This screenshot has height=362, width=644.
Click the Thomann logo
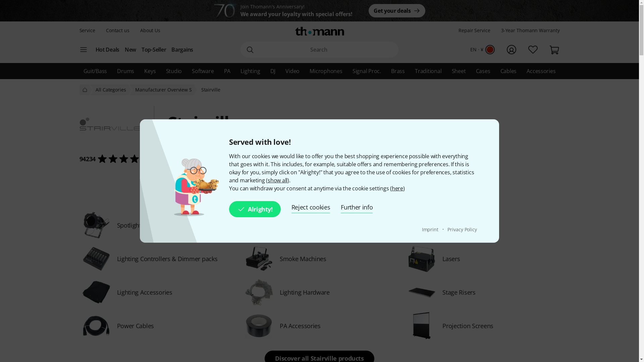[320, 31]
